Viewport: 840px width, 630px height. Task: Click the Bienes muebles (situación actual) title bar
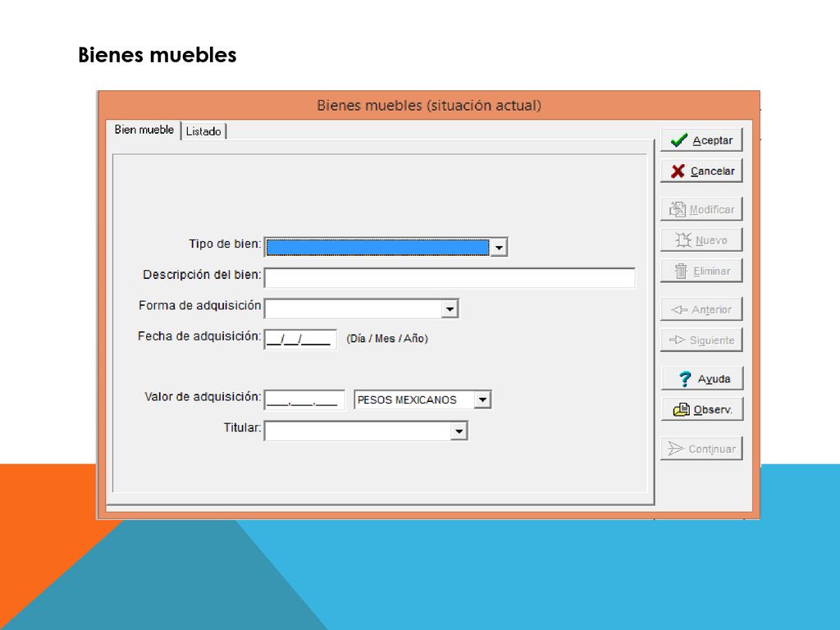[x=428, y=105]
